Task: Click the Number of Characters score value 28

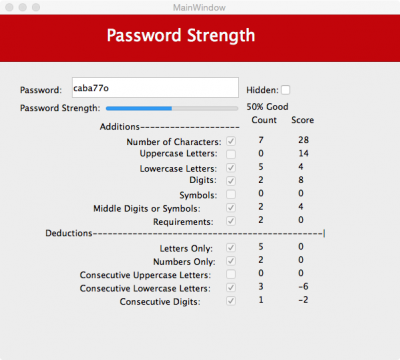Action: tap(303, 140)
